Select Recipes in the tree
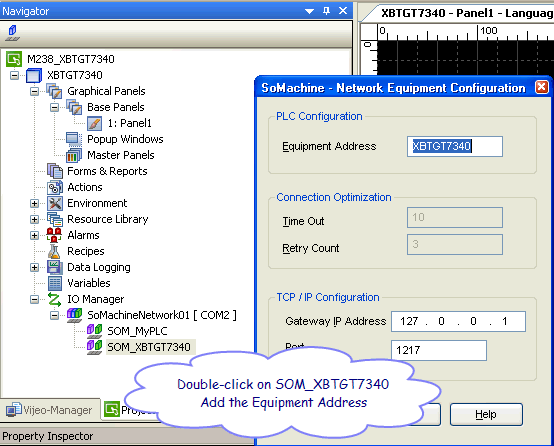Screen dimensions: 554x446 tap(86, 251)
